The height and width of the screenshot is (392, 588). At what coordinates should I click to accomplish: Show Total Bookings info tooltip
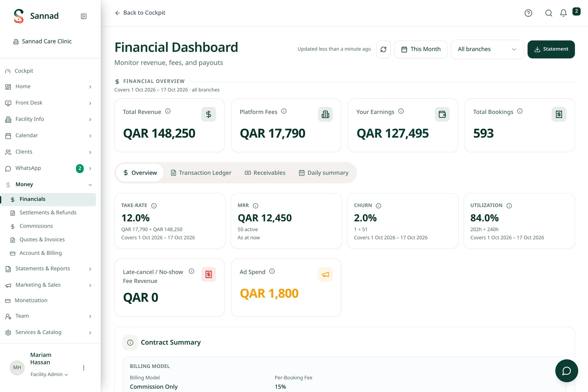pyautogui.click(x=520, y=111)
